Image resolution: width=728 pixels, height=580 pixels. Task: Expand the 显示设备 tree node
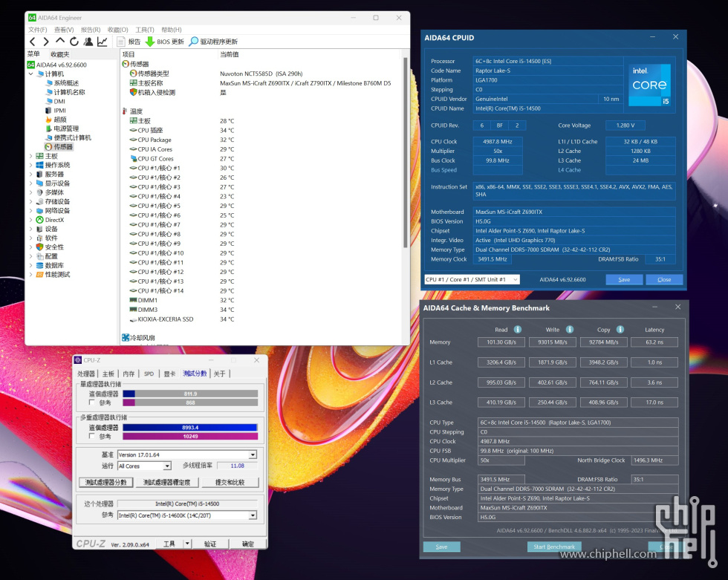[31, 183]
